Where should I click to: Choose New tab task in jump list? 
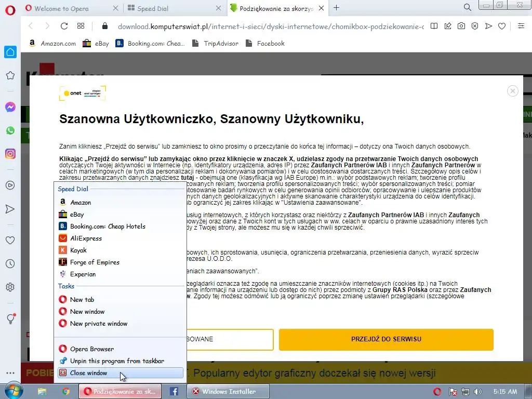[x=121, y=300]
